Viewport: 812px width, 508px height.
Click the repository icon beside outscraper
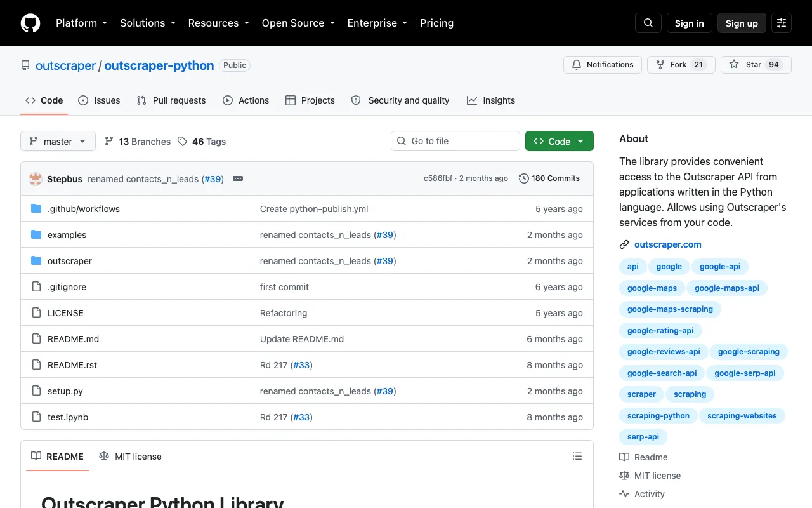coord(25,65)
